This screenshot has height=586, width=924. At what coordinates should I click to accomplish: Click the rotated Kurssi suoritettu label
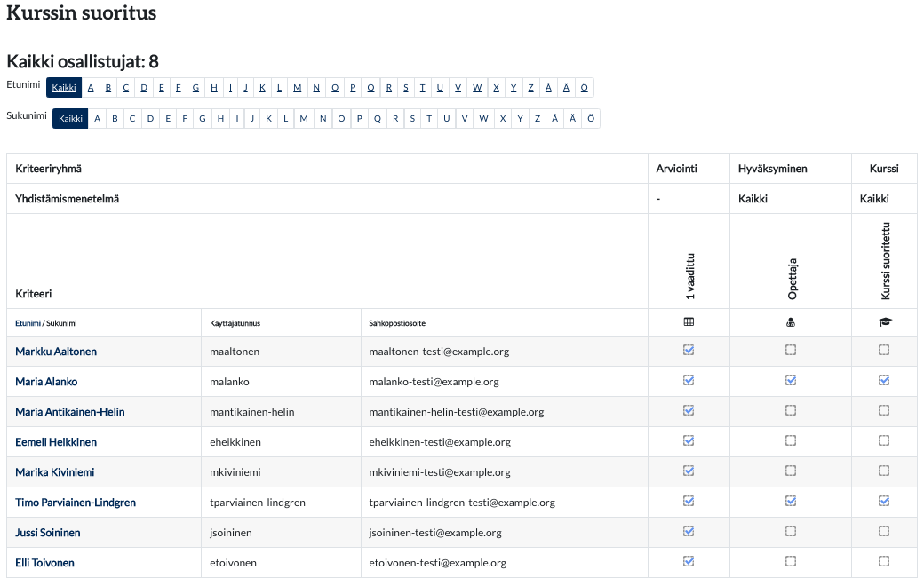pos(885,261)
